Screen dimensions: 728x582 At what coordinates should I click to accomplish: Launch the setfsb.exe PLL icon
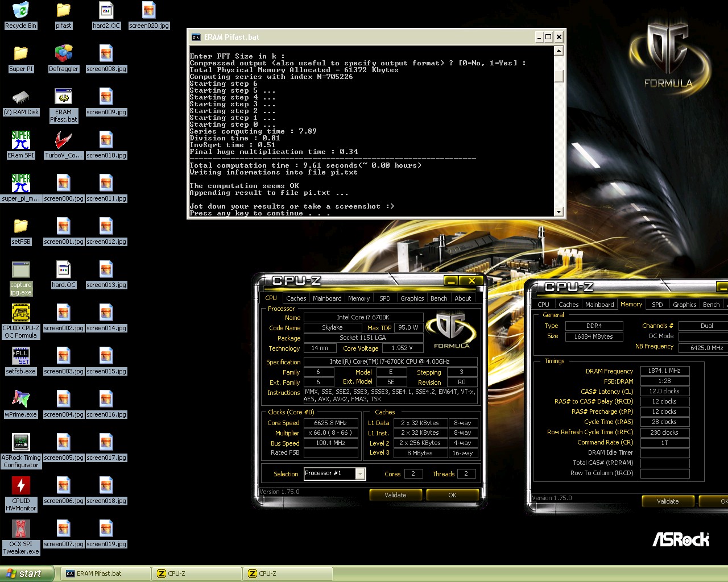21,361
